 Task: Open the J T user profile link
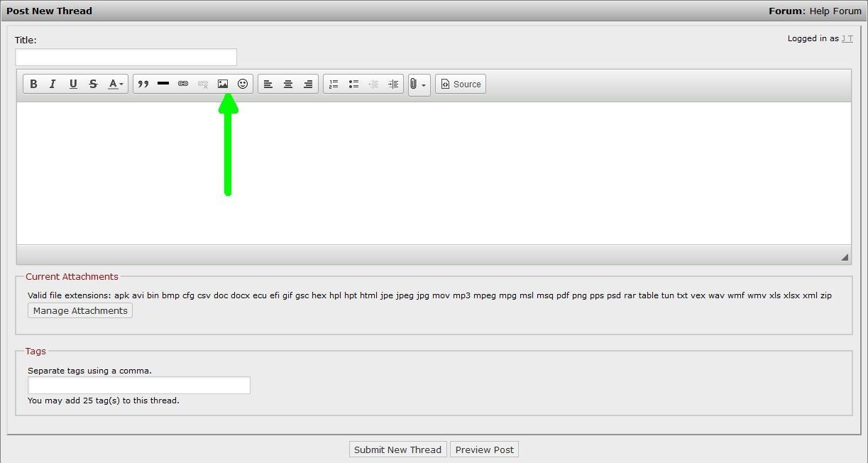847,38
